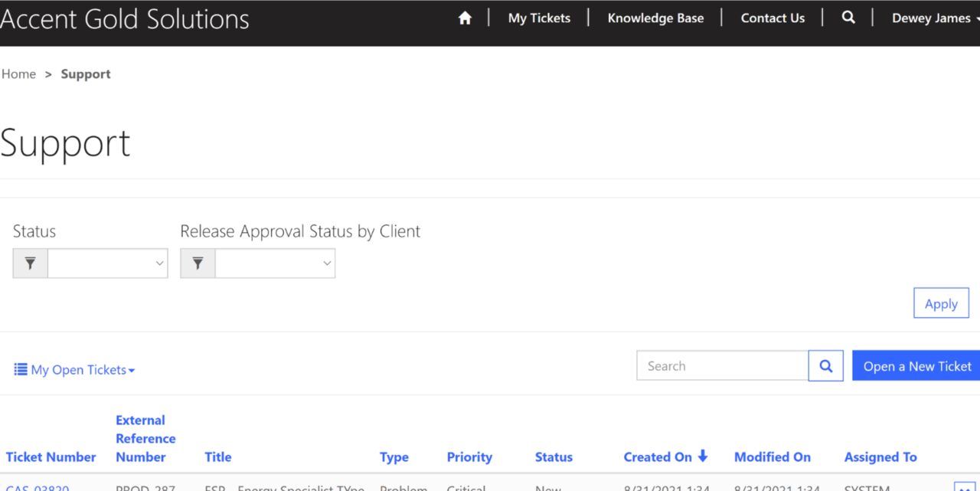Screen dimensions: 980x491
Task: Open the Knowledge Base menu item
Action: (655, 18)
